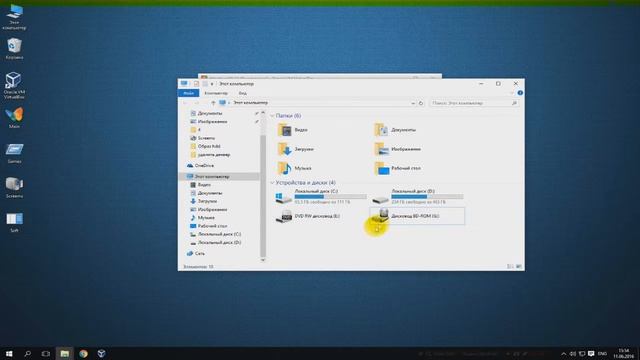This screenshot has height=360, width=640.
Task: Select Этот компьютер desktop icon
Action: [14, 17]
